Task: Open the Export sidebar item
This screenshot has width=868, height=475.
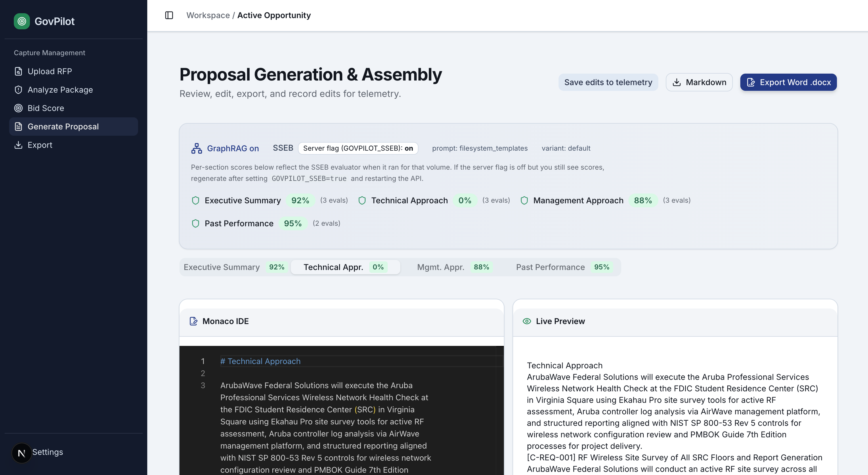Action: (40, 145)
